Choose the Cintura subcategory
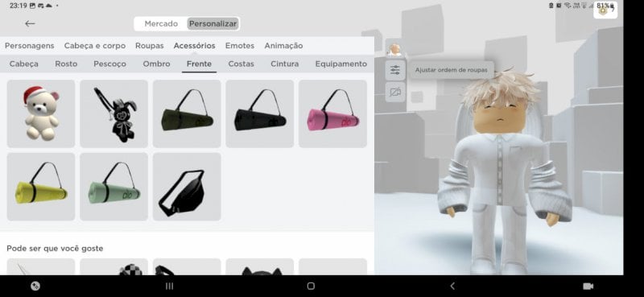644x297 pixels. 285,64
